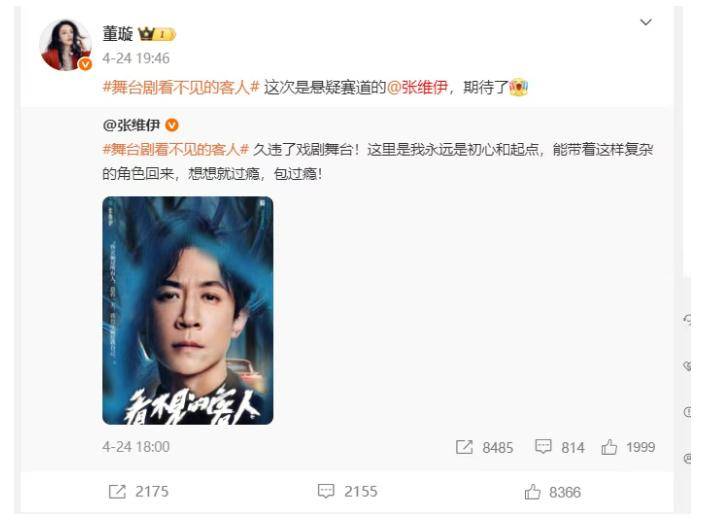Enlarge the 看不见的客人 poster image

[188, 310]
